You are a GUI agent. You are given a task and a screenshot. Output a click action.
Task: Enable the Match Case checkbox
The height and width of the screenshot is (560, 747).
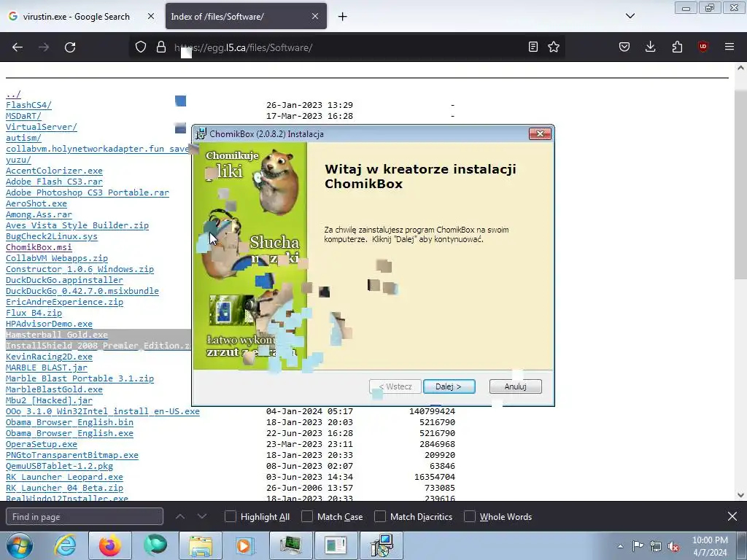click(x=307, y=517)
